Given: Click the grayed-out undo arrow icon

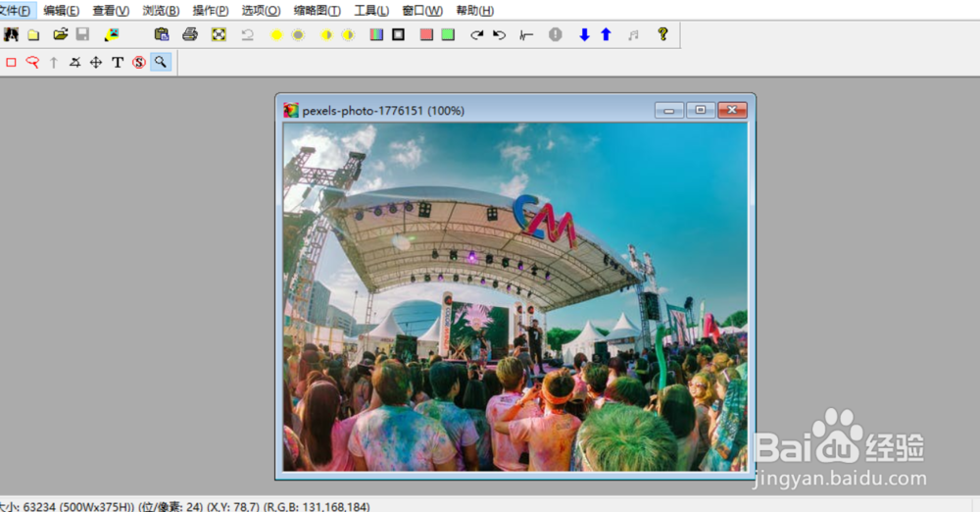Looking at the screenshot, I should pyautogui.click(x=248, y=34).
